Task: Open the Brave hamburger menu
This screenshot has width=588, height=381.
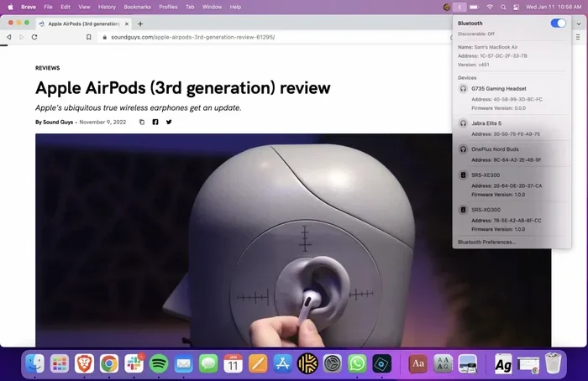Action: (578, 37)
